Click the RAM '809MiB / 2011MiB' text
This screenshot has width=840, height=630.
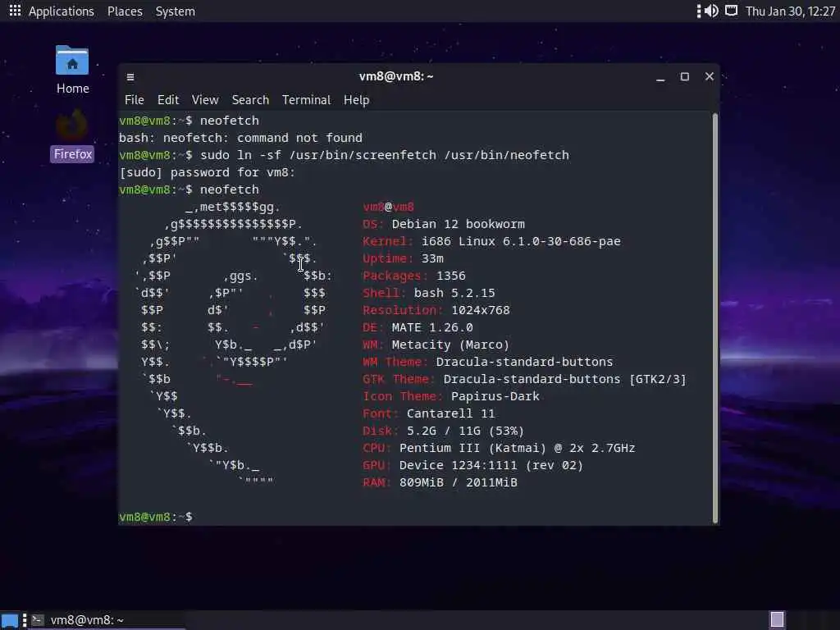pyautogui.click(x=458, y=482)
